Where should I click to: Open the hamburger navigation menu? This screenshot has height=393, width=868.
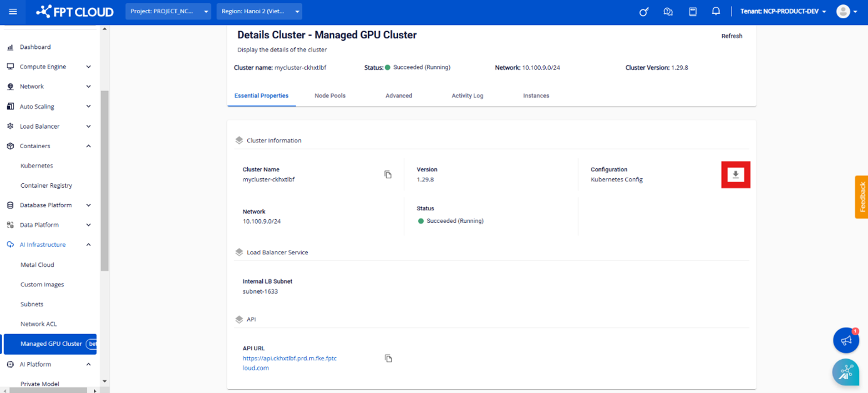coord(13,12)
